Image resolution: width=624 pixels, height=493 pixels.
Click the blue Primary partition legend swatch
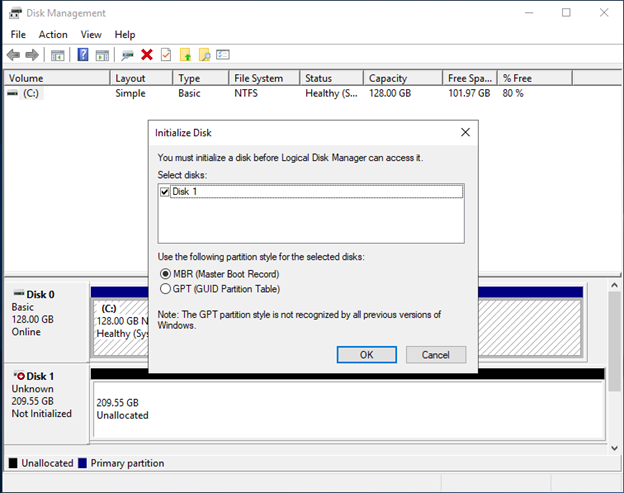[82, 463]
